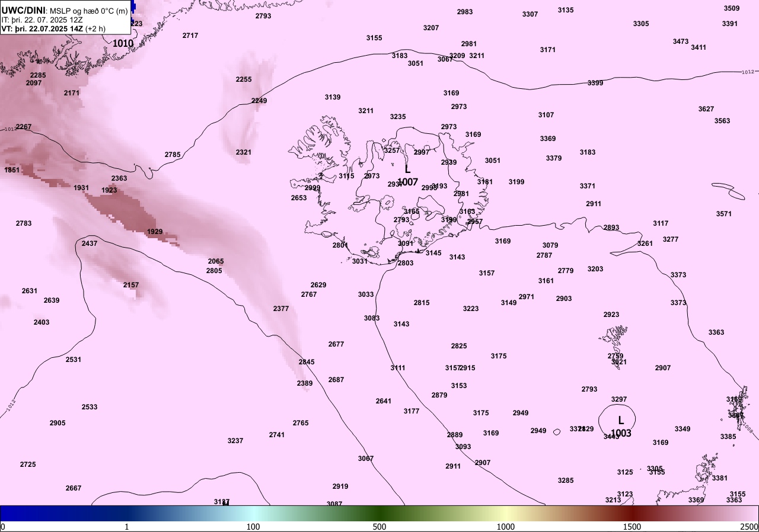The image size is (759, 532).
Task: Click the height value 2377
Action: [x=281, y=309]
